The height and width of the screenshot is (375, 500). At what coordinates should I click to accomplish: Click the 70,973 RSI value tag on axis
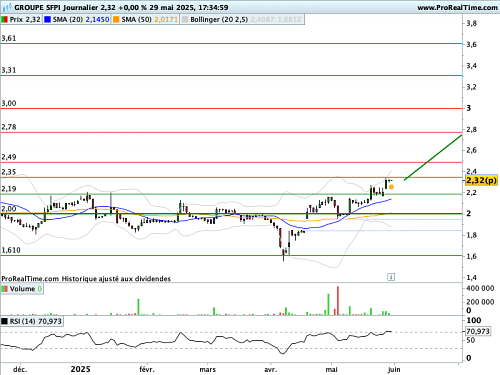[478, 331]
